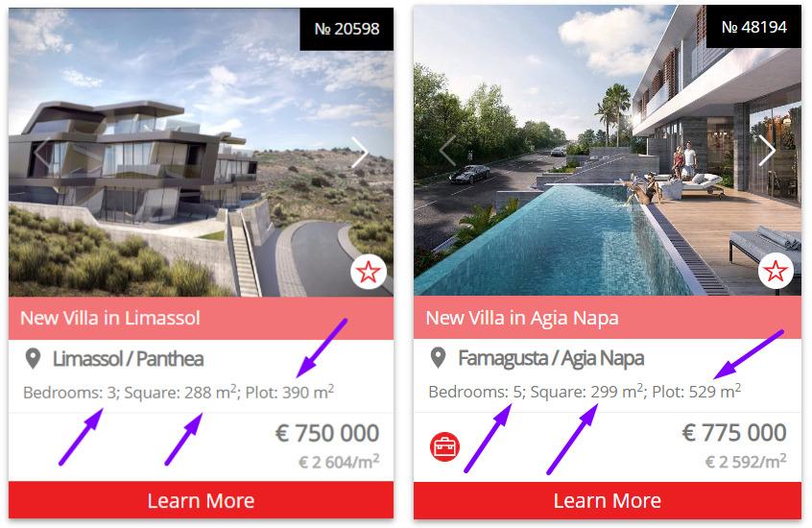
Task: Show previous photo of Agia Napa villa
Action: [448, 151]
